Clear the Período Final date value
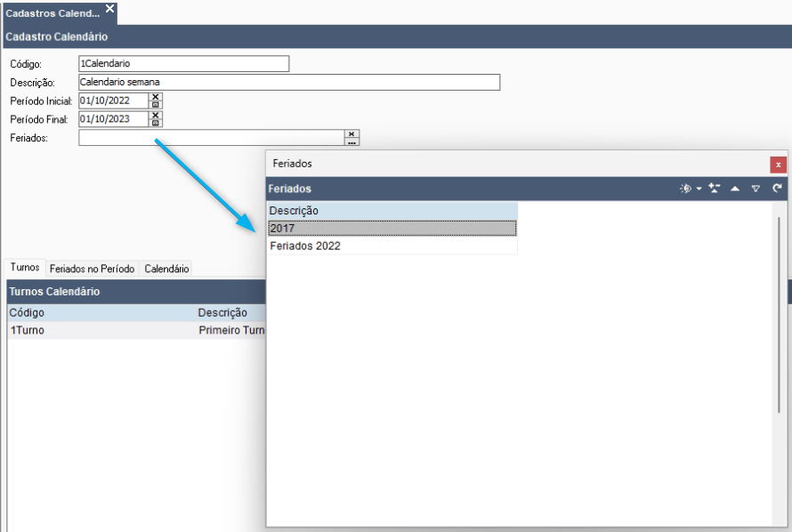Image resolution: width=792 pixels, height=532 pixels. [156, 115]
